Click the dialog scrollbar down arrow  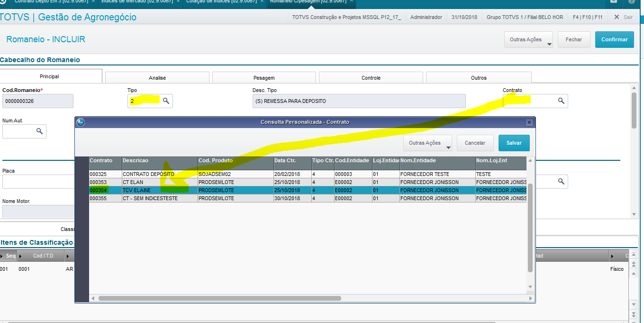[x=531, y=288]
